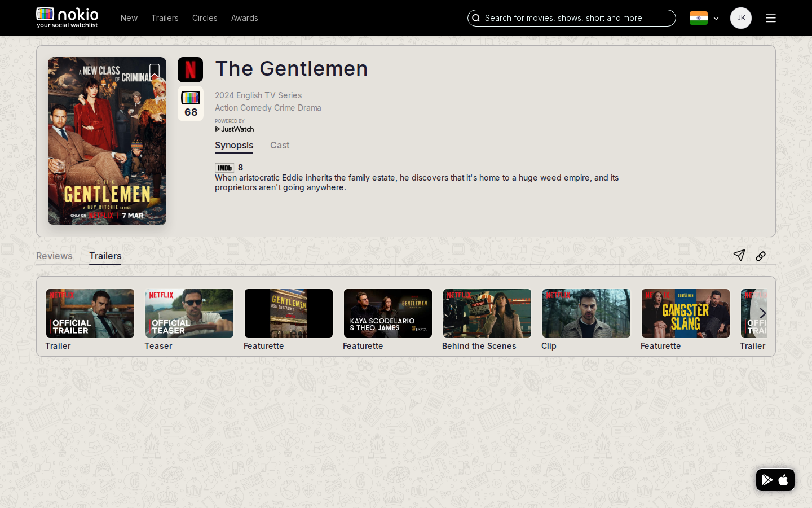Play the Behind the Scenes thumbnail
This screenshot has height=508, width=812.
coord(487,313)
